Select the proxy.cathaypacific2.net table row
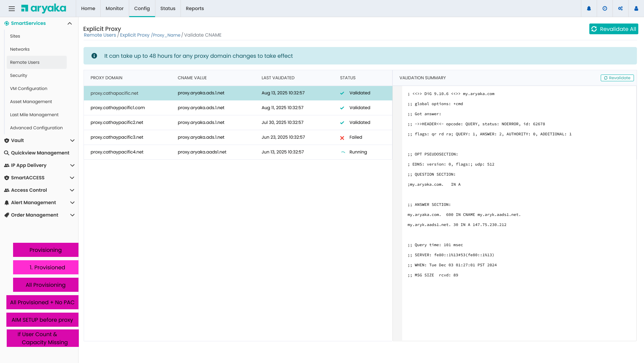 pyautogui.click(x=235, y=123)
